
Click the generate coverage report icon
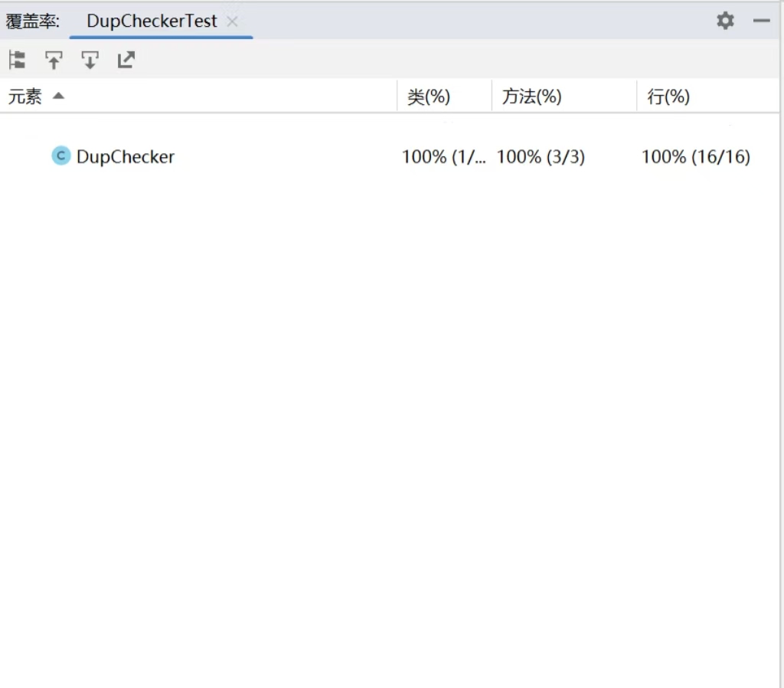tap(126, 60)
